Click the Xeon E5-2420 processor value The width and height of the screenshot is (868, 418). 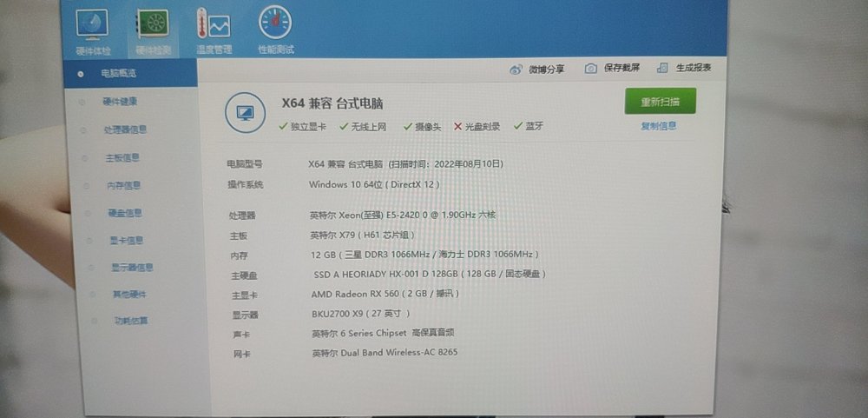403,216
